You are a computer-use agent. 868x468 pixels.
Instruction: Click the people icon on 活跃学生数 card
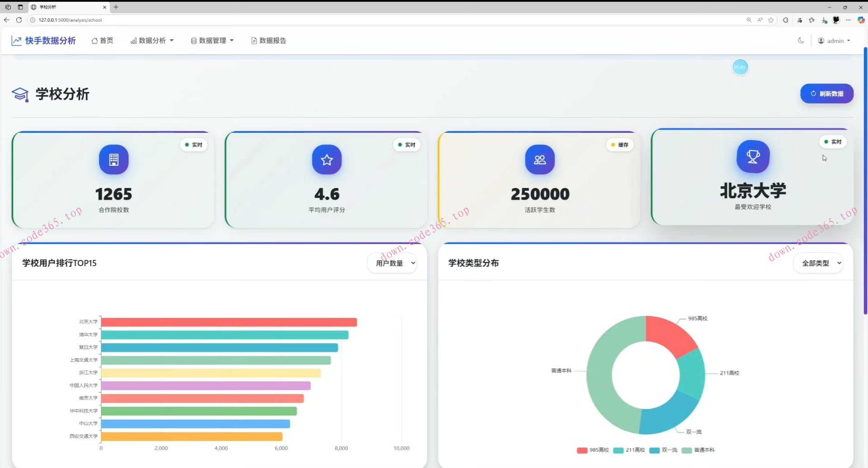pos(540,159)
